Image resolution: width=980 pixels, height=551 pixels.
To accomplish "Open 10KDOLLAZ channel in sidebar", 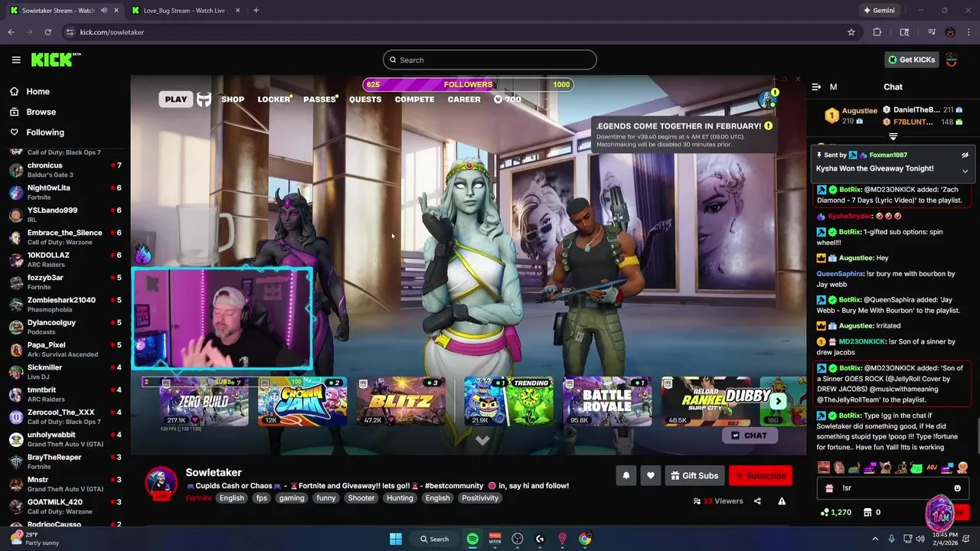I will click(65, 259).
